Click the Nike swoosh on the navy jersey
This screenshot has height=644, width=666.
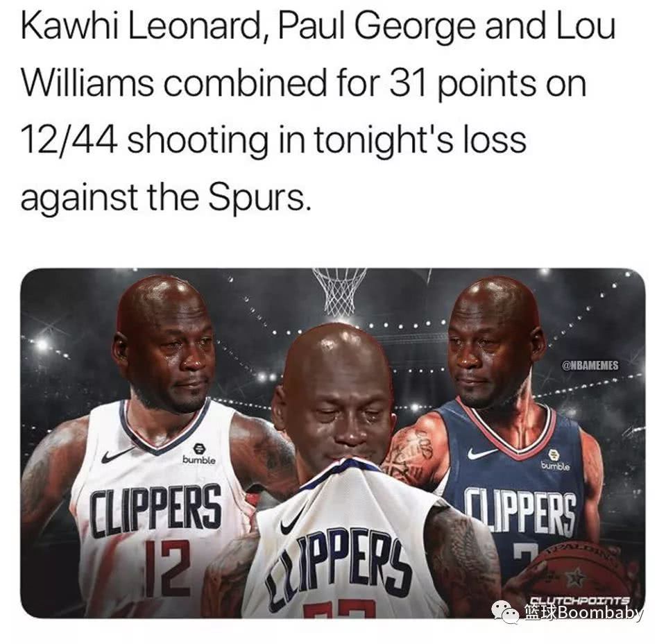coord(483,454)
